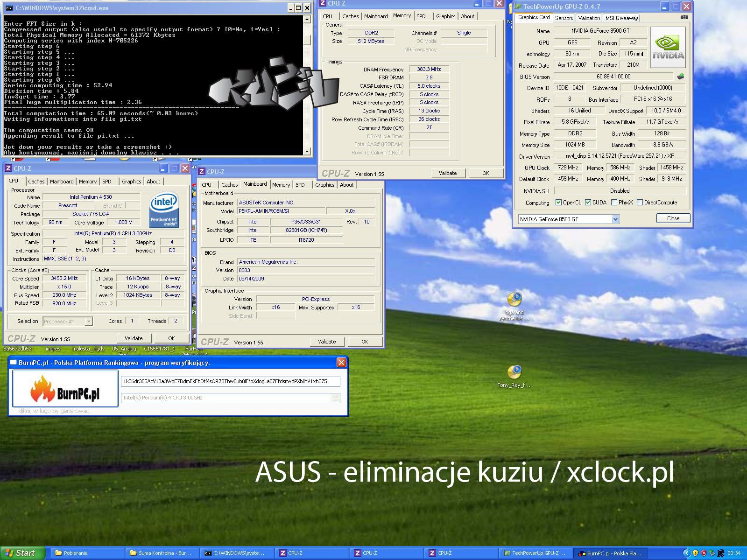Switch to cmd.exe taskbar item
Screen dimensions: 747x560
(x=237, y=553)
